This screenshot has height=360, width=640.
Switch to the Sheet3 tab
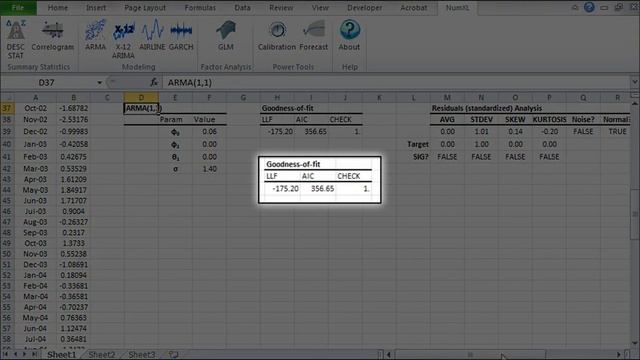pos(142,355)
